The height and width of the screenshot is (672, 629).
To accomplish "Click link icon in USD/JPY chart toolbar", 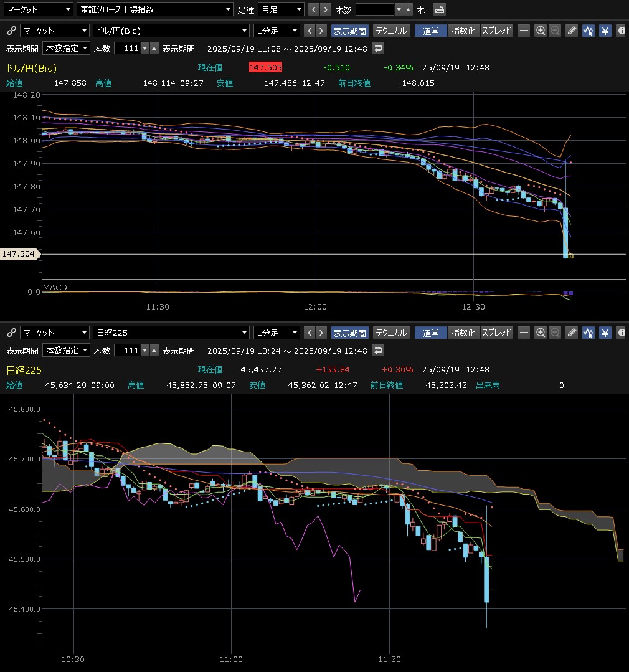I will click(12, 31).
